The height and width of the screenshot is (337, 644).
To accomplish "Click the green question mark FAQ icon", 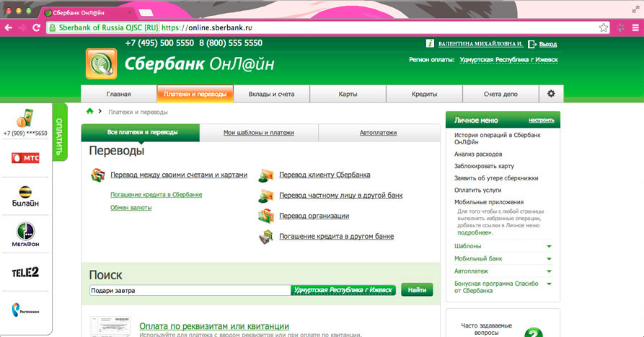I will point(534,332).
